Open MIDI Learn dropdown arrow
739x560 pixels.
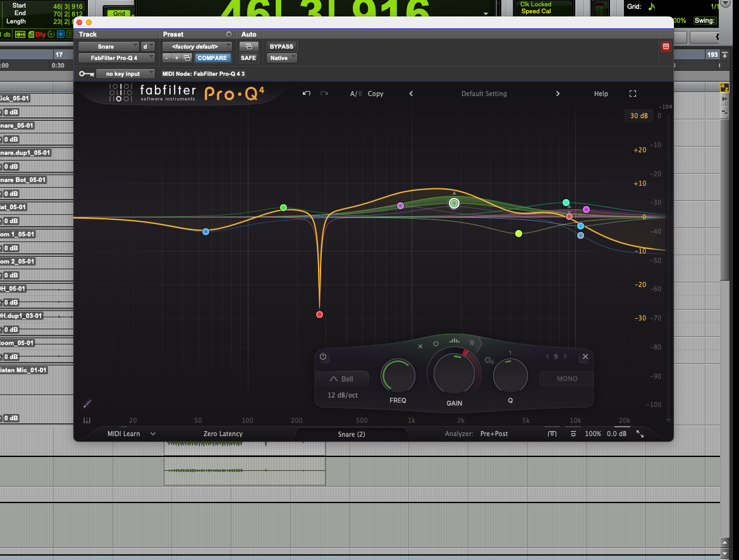[x=153, y=434]
